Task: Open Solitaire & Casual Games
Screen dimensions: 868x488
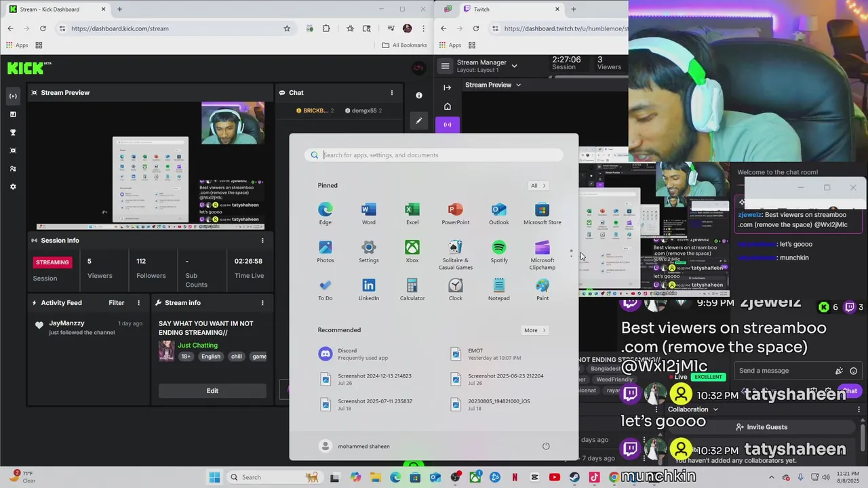Action: tap(455, 255)
